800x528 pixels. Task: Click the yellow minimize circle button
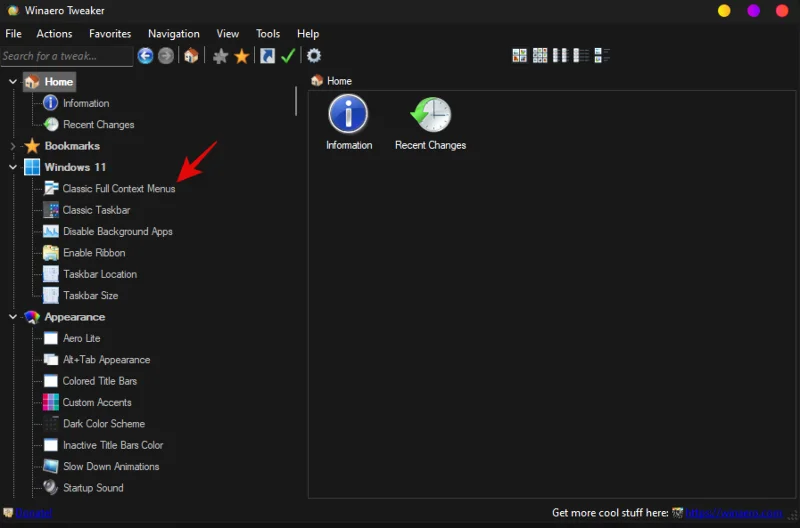pos(724,11)
